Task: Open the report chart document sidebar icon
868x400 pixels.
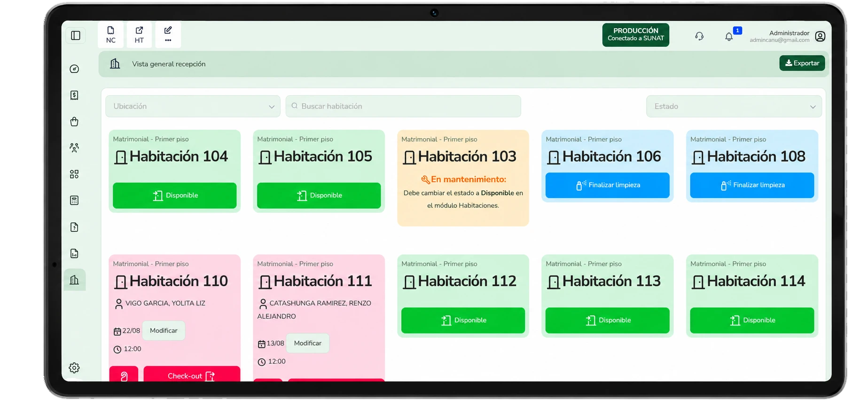Action: pos(74,254)
